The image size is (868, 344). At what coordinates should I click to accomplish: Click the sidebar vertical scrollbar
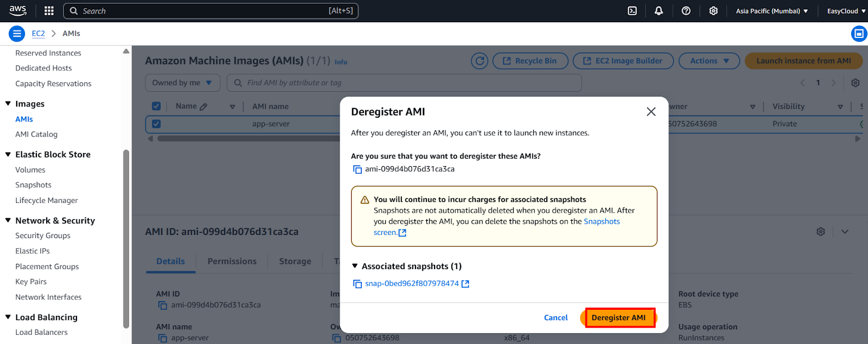[x=126, y=239]
